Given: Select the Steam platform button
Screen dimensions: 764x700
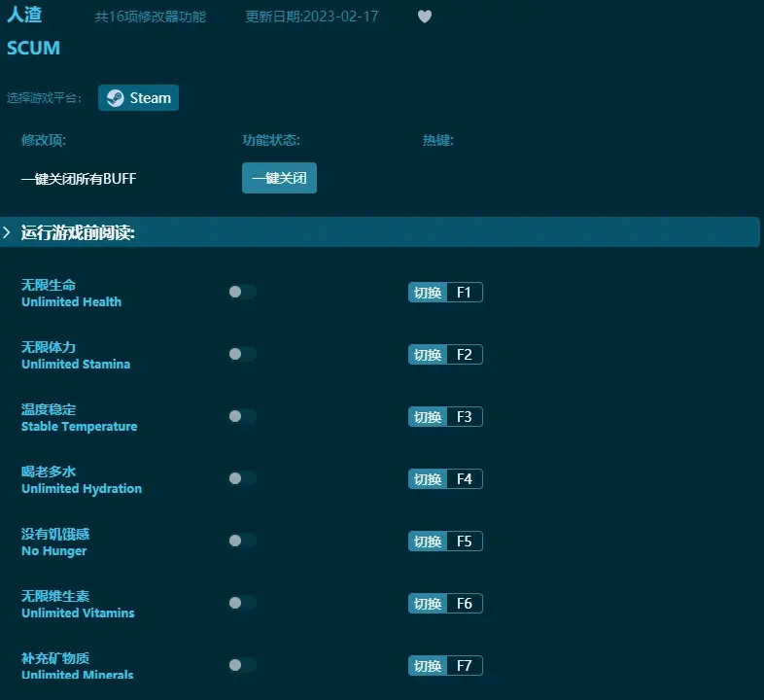Looking at the screenshot, I should (x=138, y=98).
